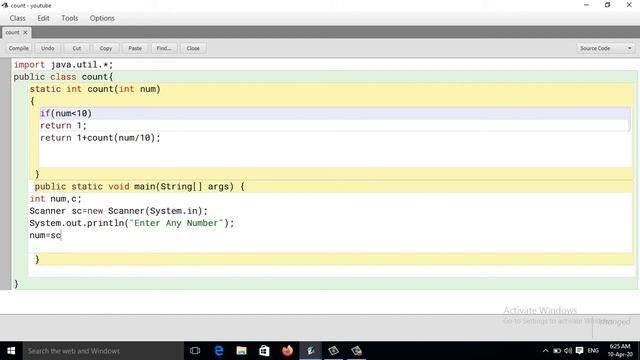Open the Store from the taskbar
This screenshot has width=640, height=360.
coord(264,351)
